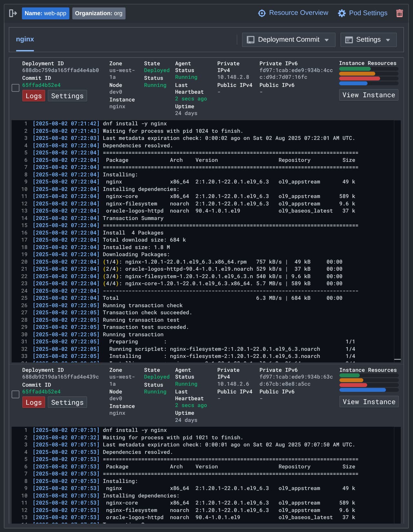This screenshot has width=413, height=532.
Task: Select checkbox for deployment 688db9219da165ffad4e439c
Action: pyautogui.click(x=15, y=394)
